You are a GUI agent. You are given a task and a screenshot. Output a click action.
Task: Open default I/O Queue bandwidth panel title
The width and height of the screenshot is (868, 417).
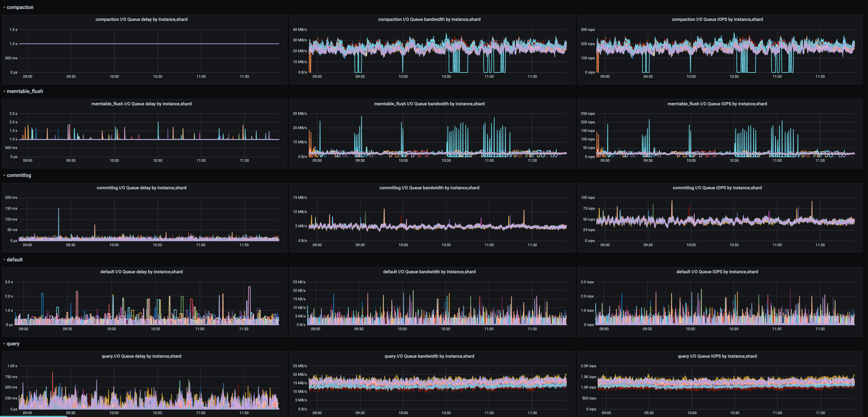[x=429, y=272]
